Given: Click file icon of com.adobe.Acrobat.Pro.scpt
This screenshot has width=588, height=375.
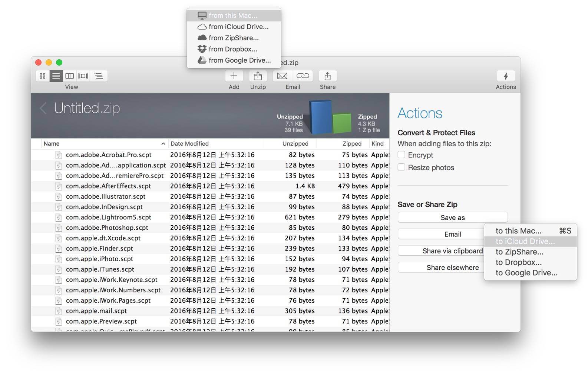Looking at the screenshot, I should coord(59,155).
